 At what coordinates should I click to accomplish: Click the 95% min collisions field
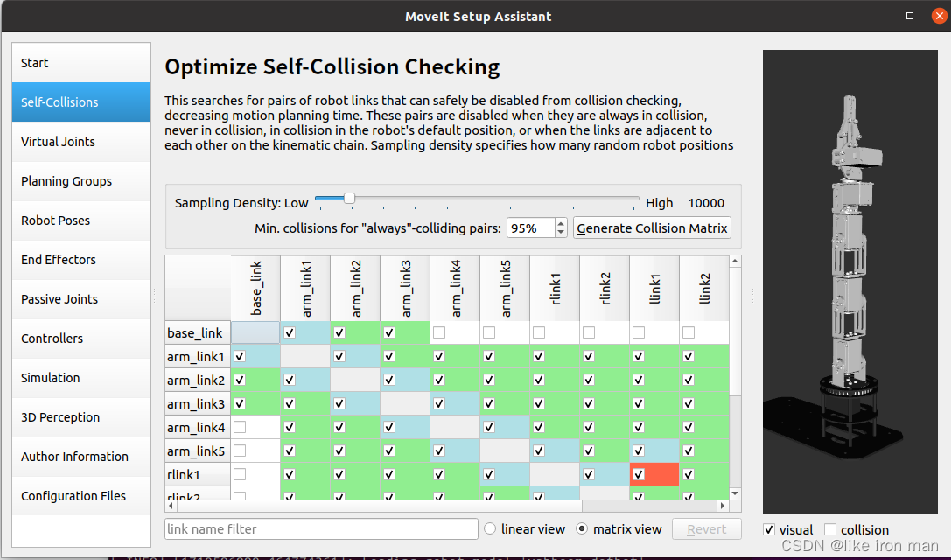[x=531, y=228]
